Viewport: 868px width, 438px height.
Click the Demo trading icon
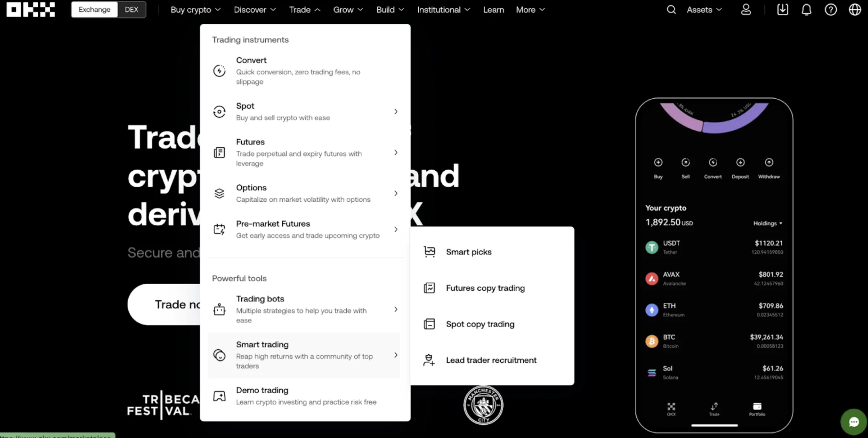click(x=219, y=396)
